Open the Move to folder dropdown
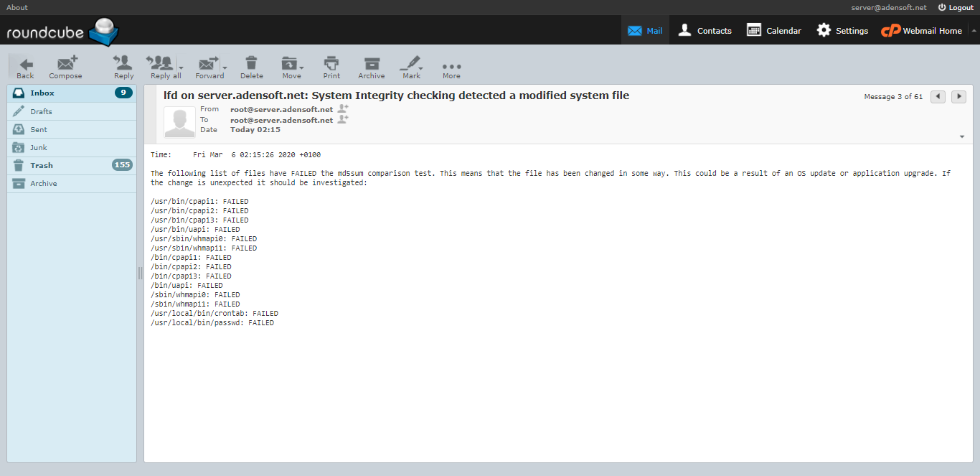This screenshot has height=476, width=980. (302, 68)
